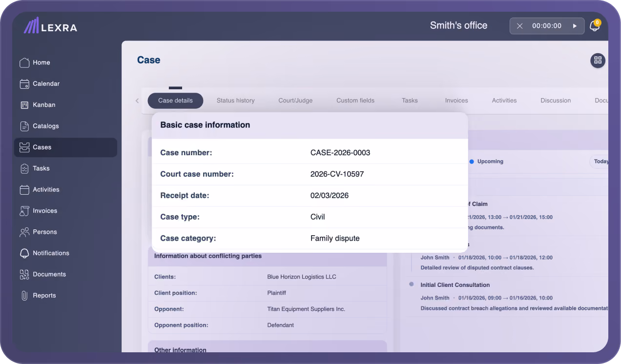The width and height of the screenshot is (621, 364).
Task: Click the Defendant opponent position value
Action: [281, 325]
